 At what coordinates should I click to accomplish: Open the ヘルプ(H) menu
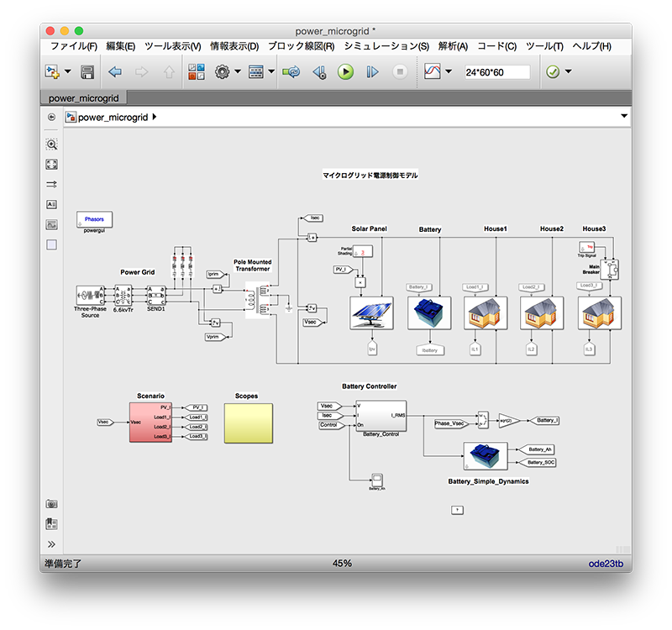click(592, 46)
